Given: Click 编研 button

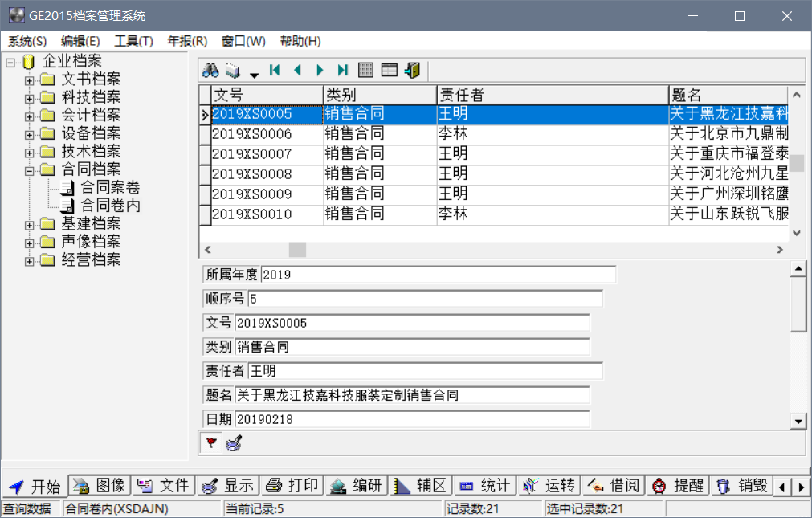Looking at the screenshot, I should coord(357,486).
